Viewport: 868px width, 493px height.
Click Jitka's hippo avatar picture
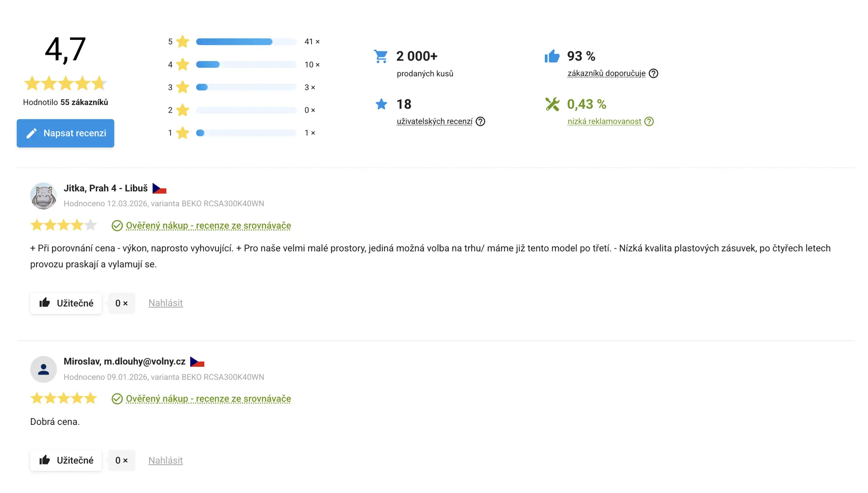(43, 196)
